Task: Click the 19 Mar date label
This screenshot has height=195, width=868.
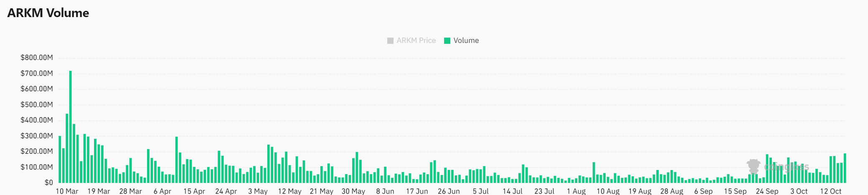Action: click(x=99, y=191)
